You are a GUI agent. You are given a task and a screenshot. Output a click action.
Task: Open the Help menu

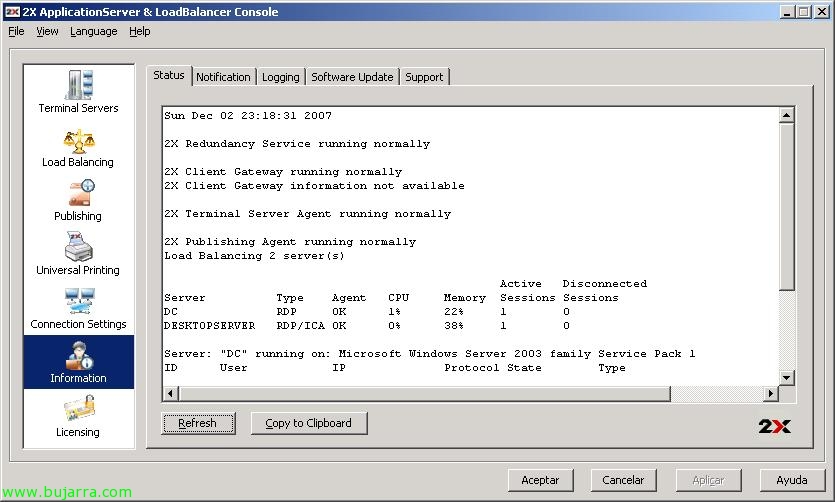click(140, 31)
